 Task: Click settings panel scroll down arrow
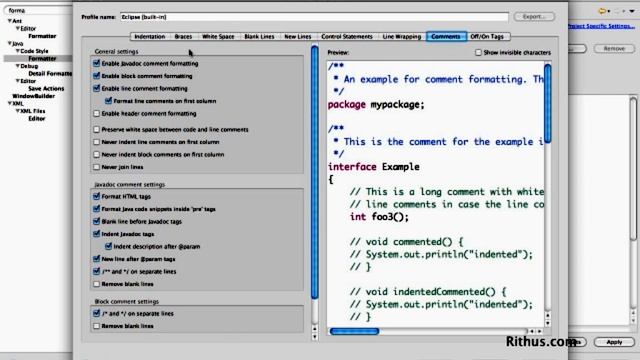click(x=315, y=337)
